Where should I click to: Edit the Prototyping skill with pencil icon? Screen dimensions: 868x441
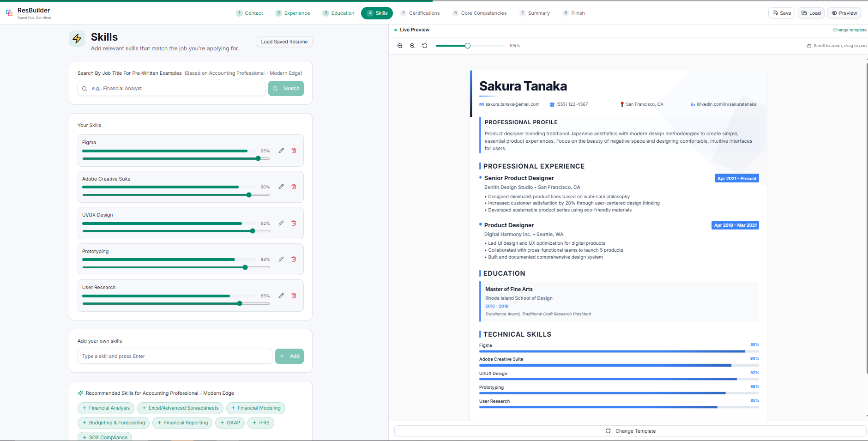click(x=281, y=259)
